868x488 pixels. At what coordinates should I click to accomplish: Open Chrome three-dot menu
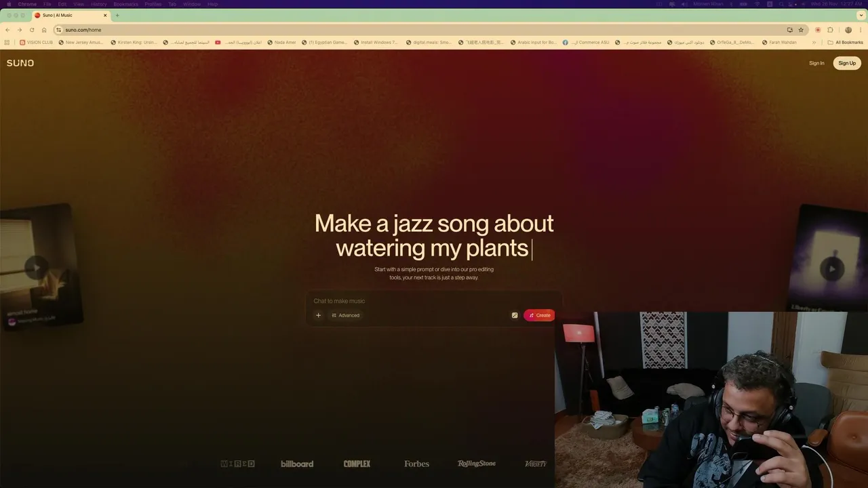tap(861, 30)
